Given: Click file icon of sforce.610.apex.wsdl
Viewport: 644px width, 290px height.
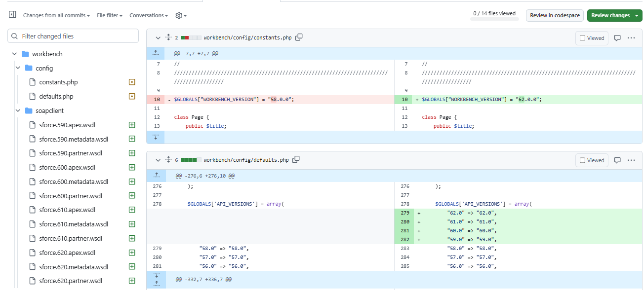Looking at the screenshot, I should pyautogui.click(x=32, y=210).
